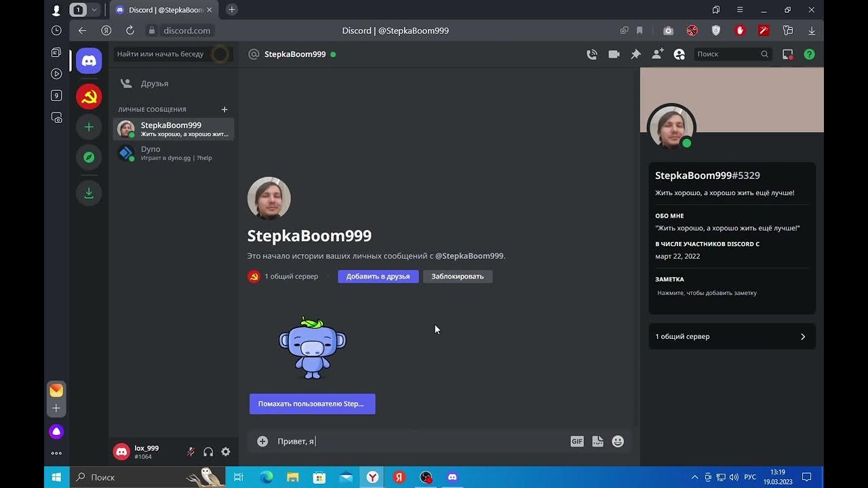Explore public servers compass icon
Screen dimensions: 868x488
[89, 157]
